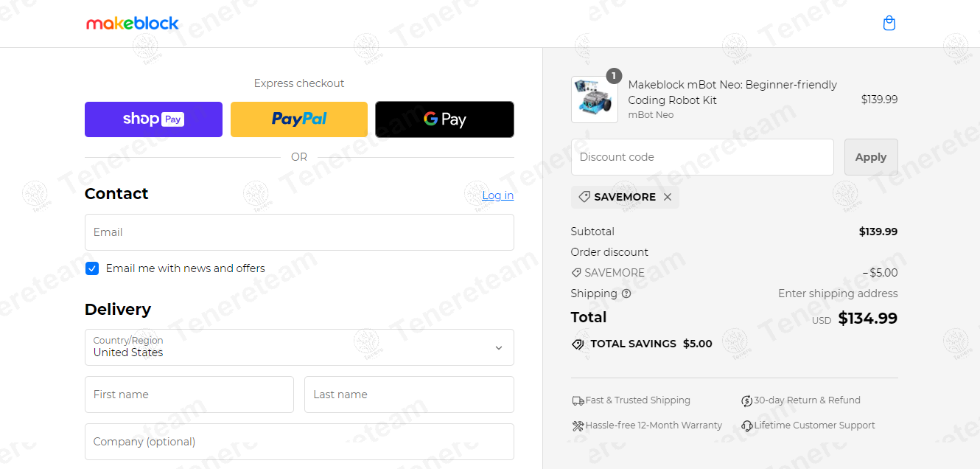Click into the First name field
980x469 pixels.
coord(189,395)
